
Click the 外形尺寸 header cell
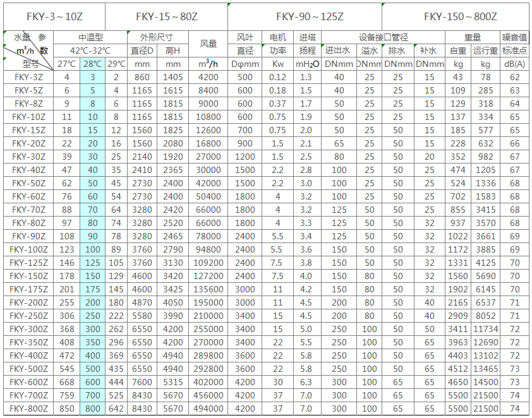coord(158,37)
